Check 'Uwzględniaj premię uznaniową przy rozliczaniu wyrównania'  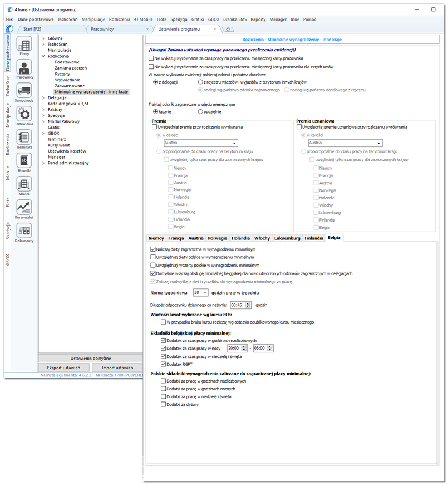tap(299, 127)
